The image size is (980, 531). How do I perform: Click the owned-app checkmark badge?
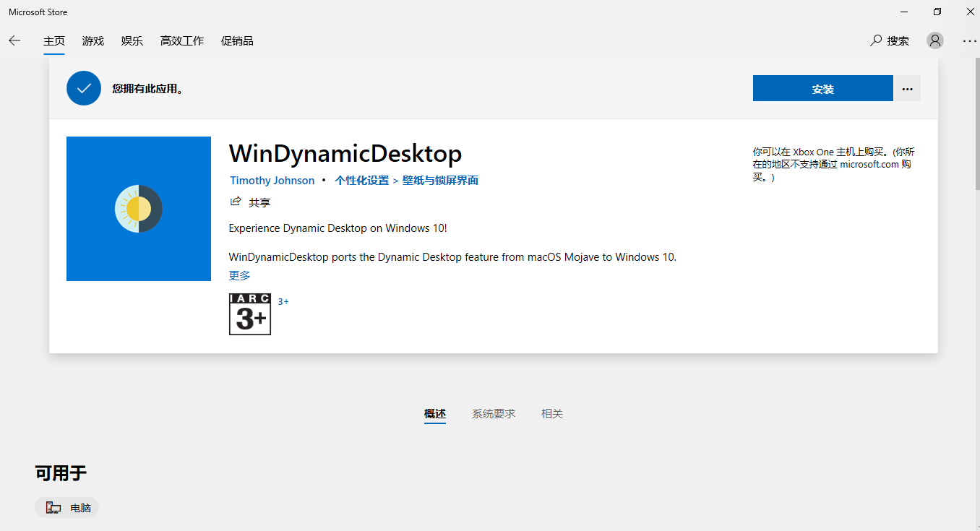point(83,87)
